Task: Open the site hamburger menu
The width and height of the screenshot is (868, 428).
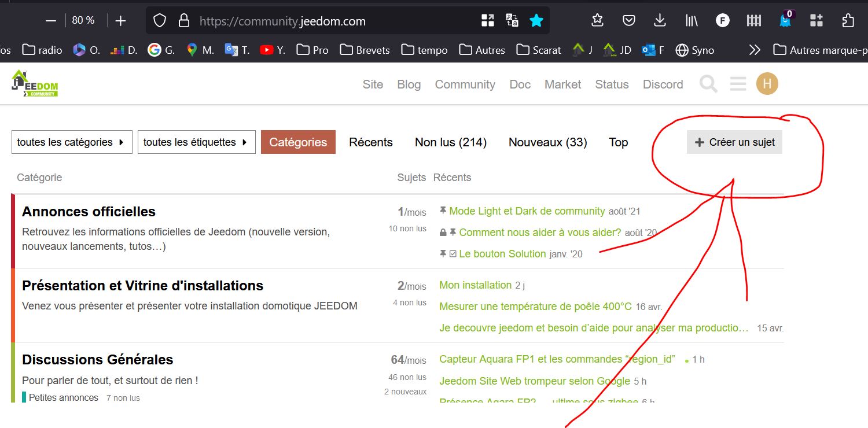Action: click(737, 84)
